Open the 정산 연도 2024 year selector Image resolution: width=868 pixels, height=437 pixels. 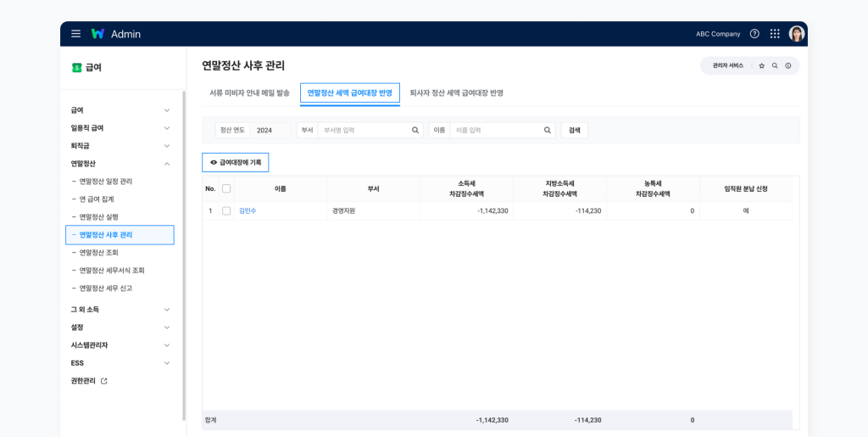[x=270, y=130]
